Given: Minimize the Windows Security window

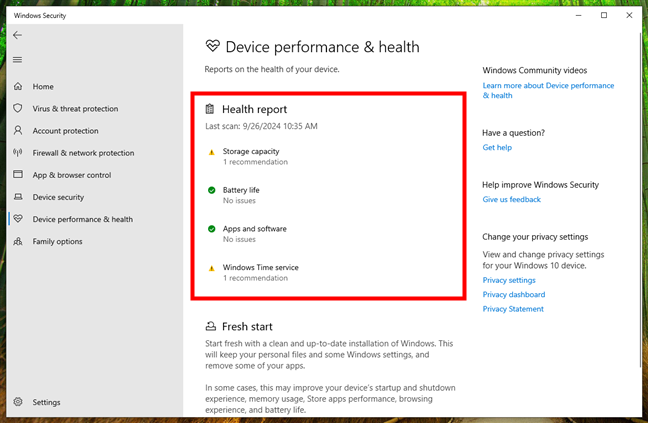Looking at the screenshot, I should [x=579, y=15].
